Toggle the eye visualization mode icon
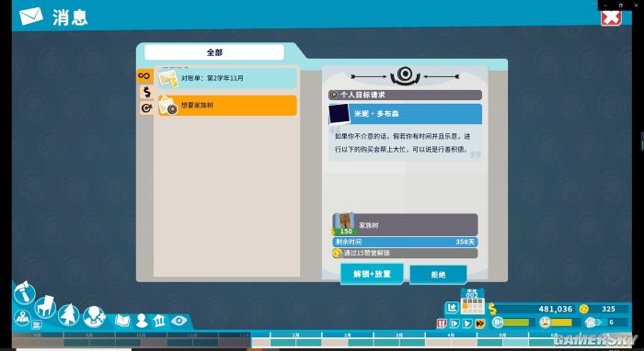Image resolution: width=644 pixels, height=351 pixels. coord(179,321)
